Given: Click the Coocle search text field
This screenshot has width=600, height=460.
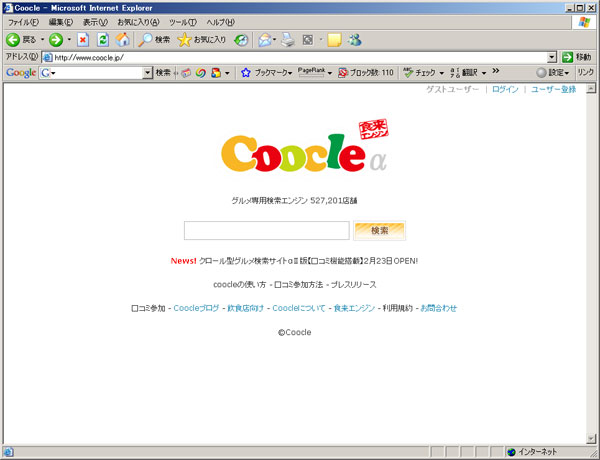Looking at the screenshot, I should pos(266,231).
